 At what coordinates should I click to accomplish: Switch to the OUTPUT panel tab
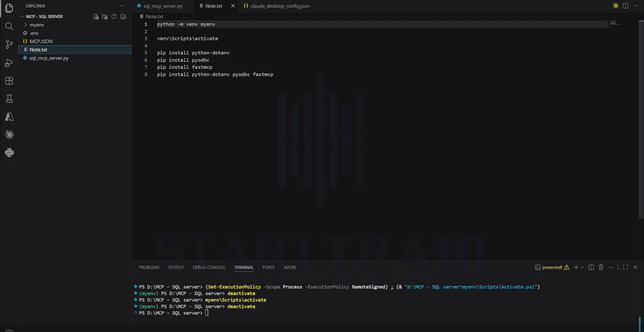point(176,267)
